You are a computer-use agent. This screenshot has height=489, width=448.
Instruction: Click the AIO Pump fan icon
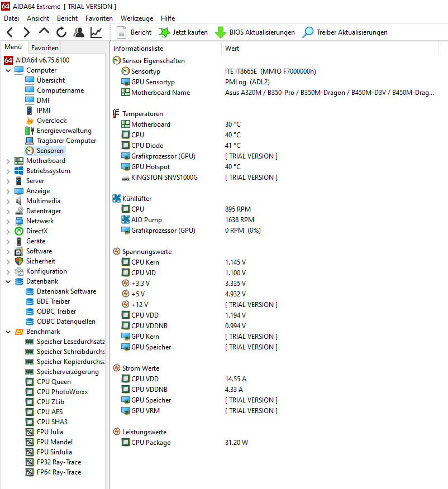pos(126,219)
